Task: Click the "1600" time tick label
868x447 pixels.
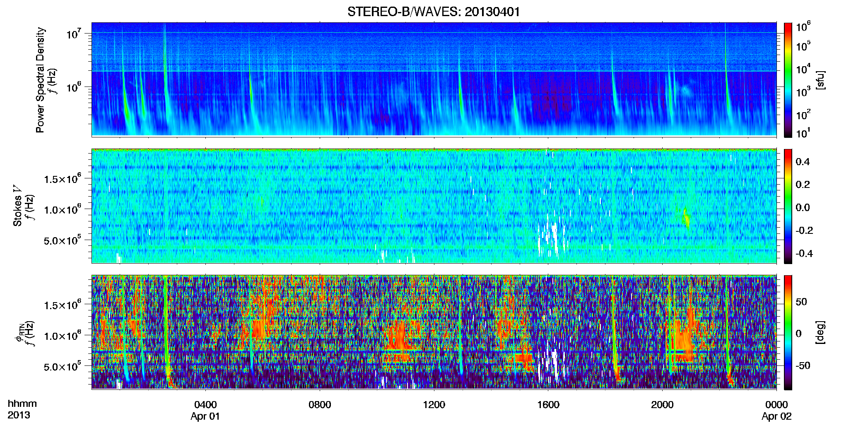Action: [548, 404]
